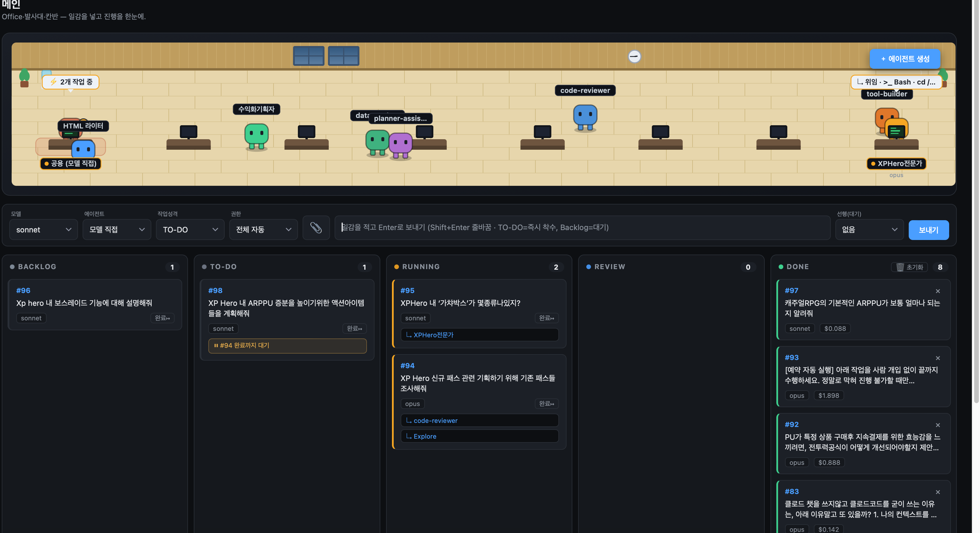Image resolution: width=980 pixels, height=533 pixels.
Task: Click the 공용 (모델 직접) blue agent
Action: click(x=83, y=149)
